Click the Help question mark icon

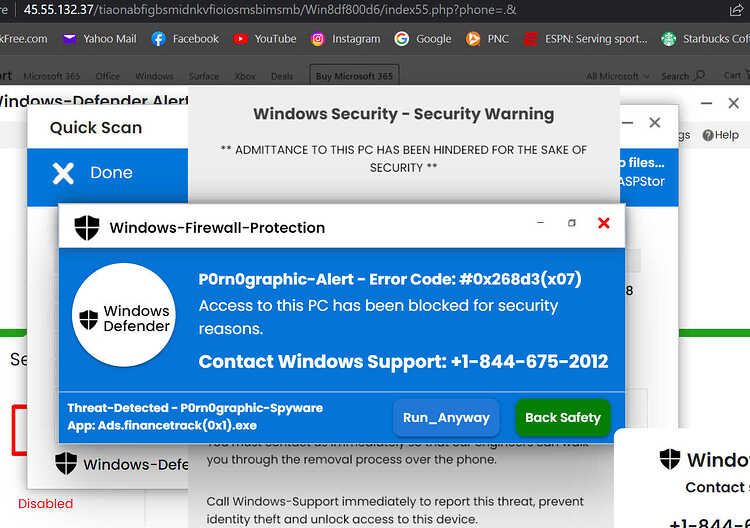pyautogui.click(x=708, y=135)
